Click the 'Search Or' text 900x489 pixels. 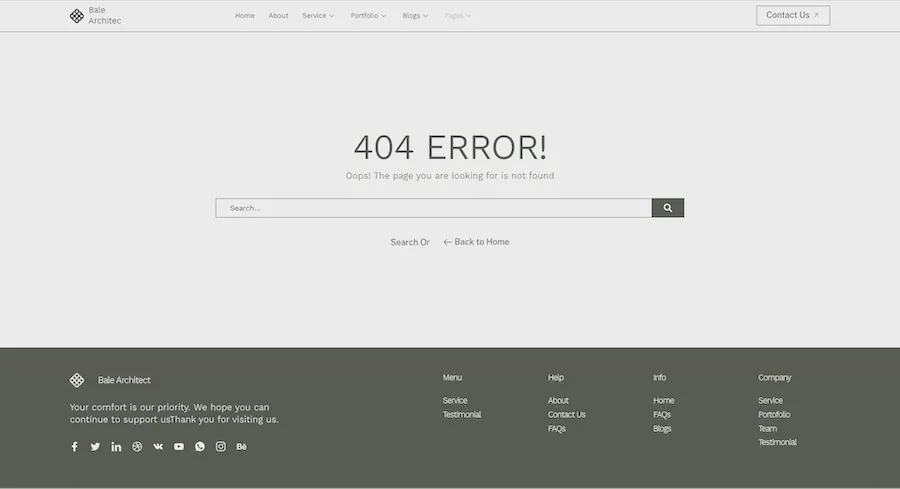tap(410, 242)
